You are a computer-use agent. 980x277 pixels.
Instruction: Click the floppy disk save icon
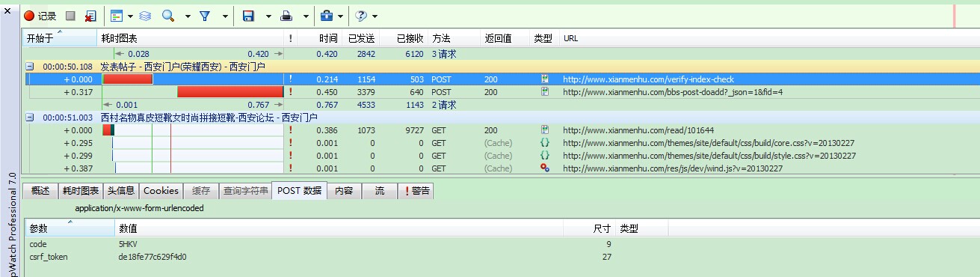point(249,15)
